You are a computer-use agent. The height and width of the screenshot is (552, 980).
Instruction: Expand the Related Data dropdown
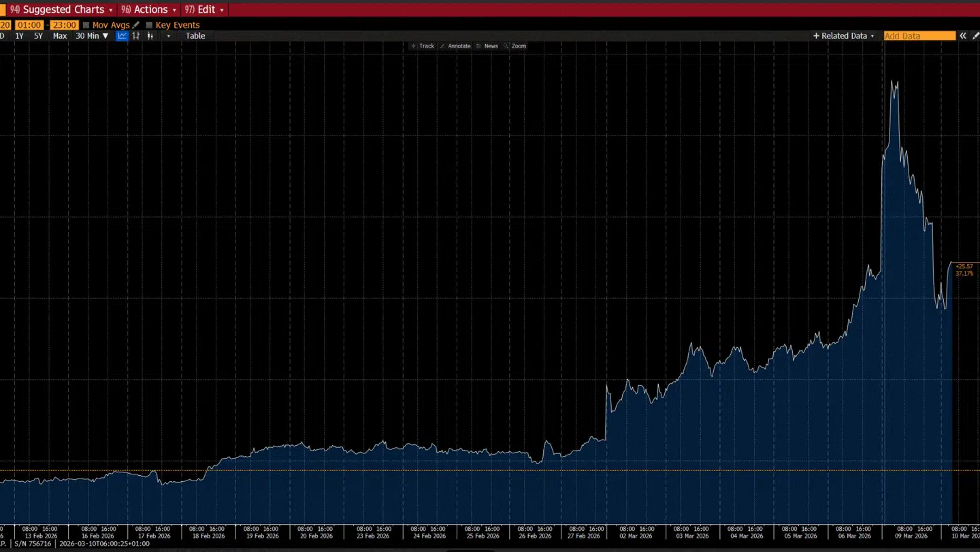pos(844,36)
